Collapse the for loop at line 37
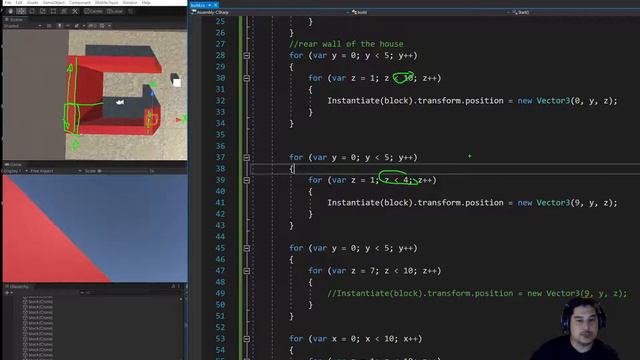Viewport: 640px width, 360px height. pyautogui.click(x=247, y=158)
